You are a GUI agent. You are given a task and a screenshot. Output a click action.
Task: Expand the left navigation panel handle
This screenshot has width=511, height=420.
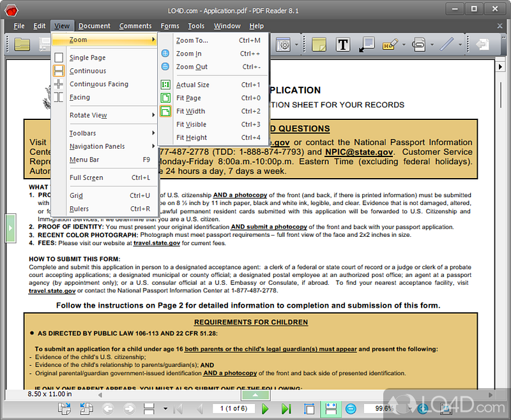tap(10, 228)
